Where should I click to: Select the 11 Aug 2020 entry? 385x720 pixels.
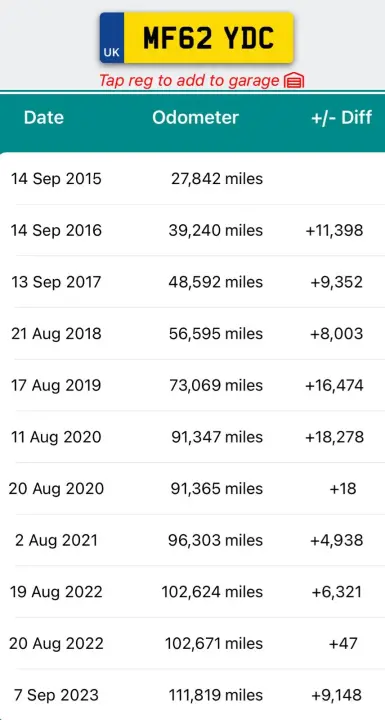(x=192, y=437)
